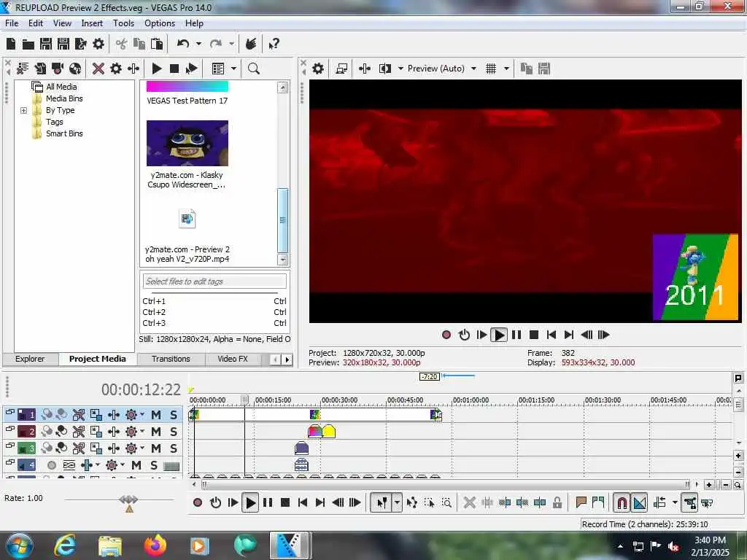Click the New project icon
Image resolution: width=747 pixels, height=560 pixels.
coord(11,44)
